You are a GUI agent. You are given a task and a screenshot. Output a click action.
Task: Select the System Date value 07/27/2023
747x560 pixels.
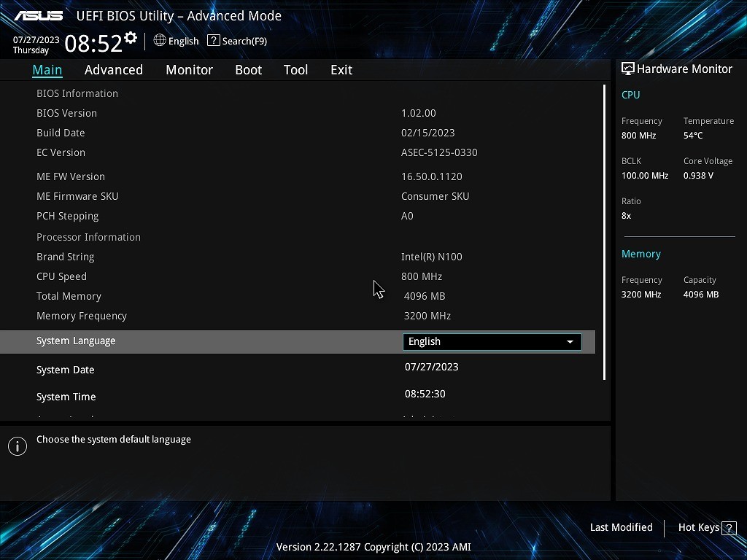click(x=432, y=367)
